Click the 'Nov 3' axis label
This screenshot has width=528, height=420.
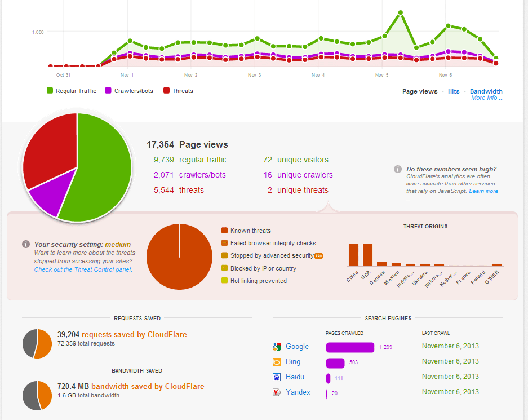point(254,75)
